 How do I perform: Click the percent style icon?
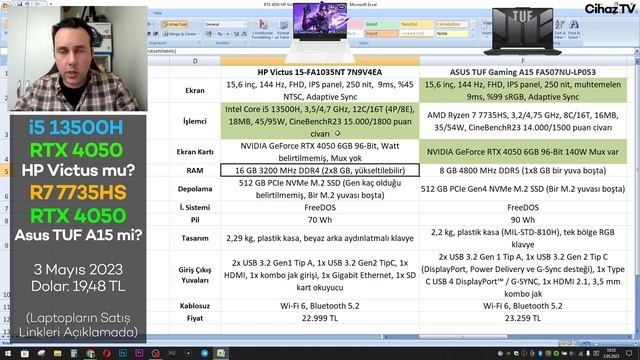[x=220, y=34]
